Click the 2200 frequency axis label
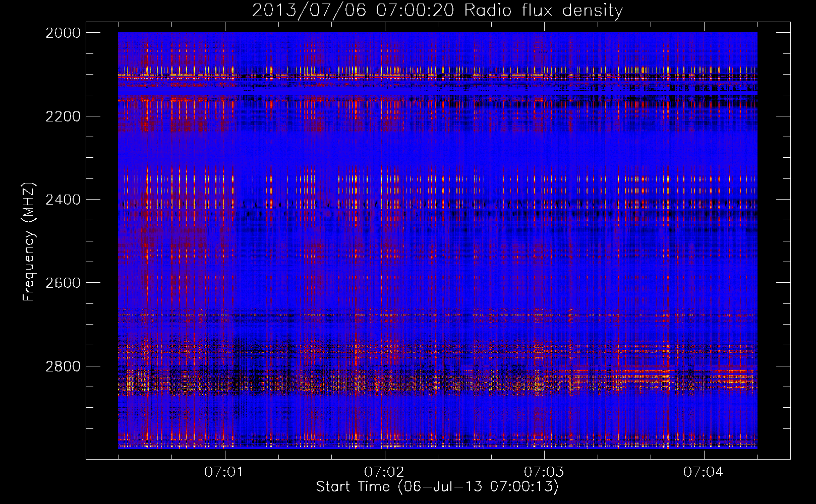The width and height of the screenshot is (816, 504). point(63,116)
